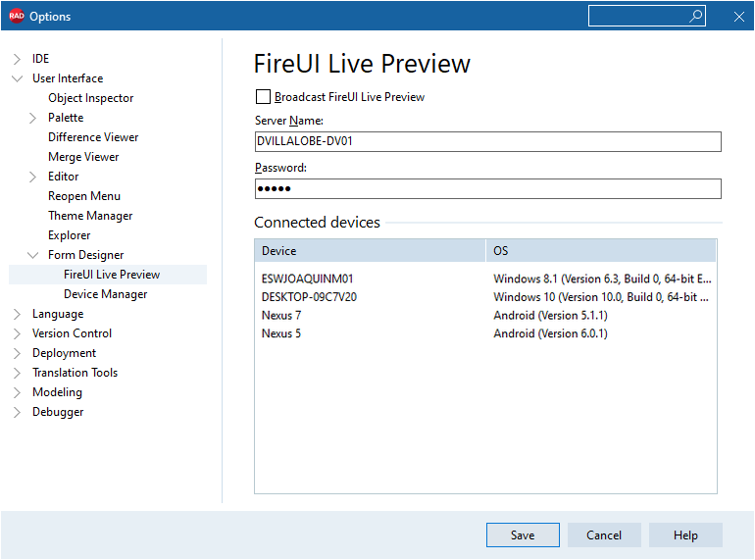Image resolution: width=755 pixels, height=560 pixels.
Task: Sort by the Device column header
Action: tap(370, 251)
